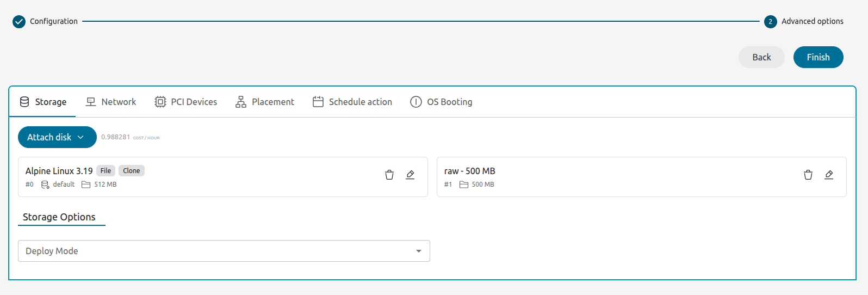
Task: Click the Deploy Mode dropdown arrow
Action: point(419,251)
